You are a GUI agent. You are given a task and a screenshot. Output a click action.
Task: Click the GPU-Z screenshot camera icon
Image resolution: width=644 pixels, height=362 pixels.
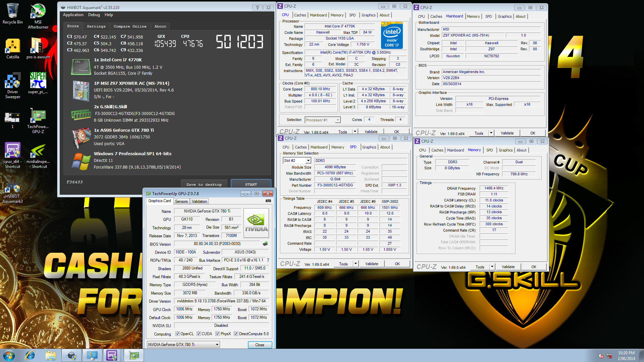coord(268,201)
